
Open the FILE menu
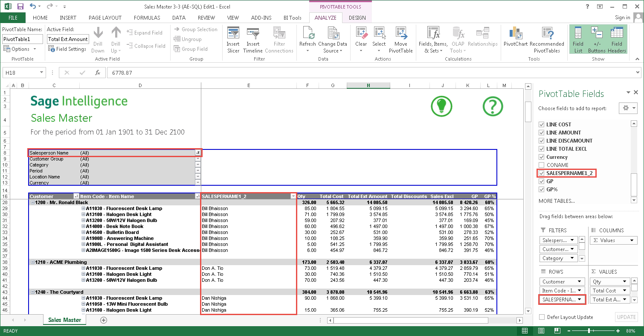pyautogui.click(x=13, y=18)
